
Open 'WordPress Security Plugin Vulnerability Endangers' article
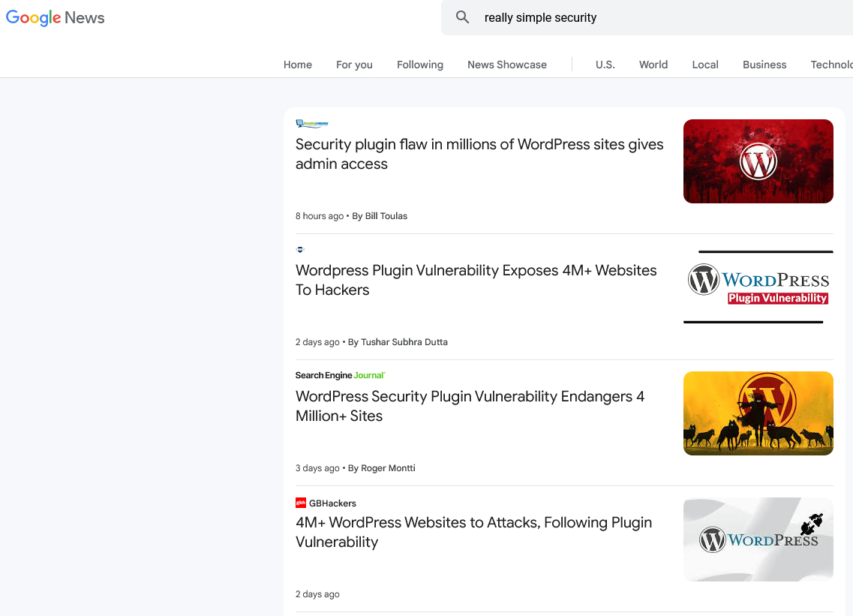tap(470, 406)
